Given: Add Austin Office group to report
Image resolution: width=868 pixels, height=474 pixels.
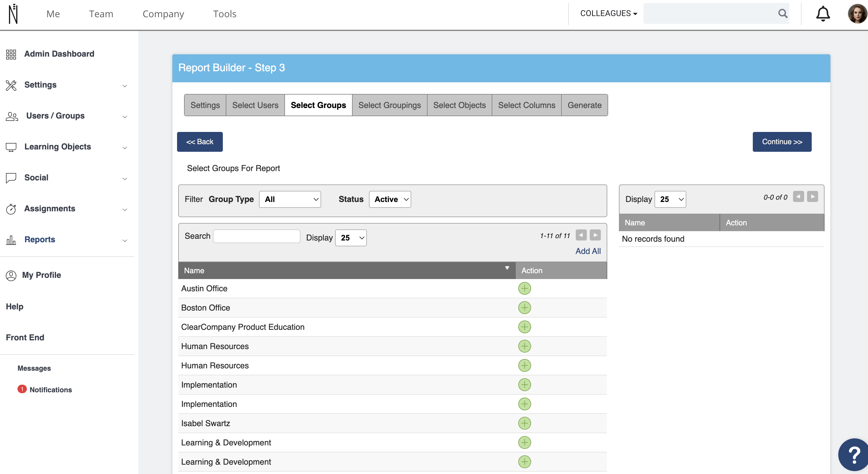Looking at the screenshot, I should click(x=524, y=288).
